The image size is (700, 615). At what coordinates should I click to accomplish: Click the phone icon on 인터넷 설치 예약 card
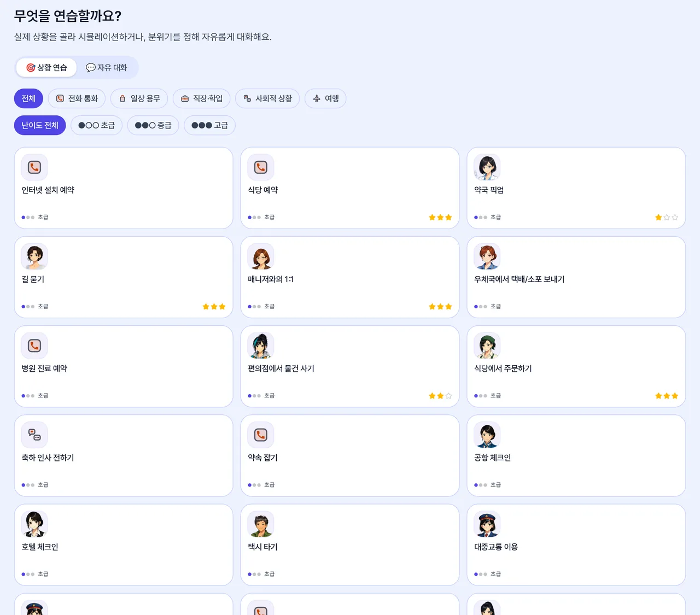(34, 167)
